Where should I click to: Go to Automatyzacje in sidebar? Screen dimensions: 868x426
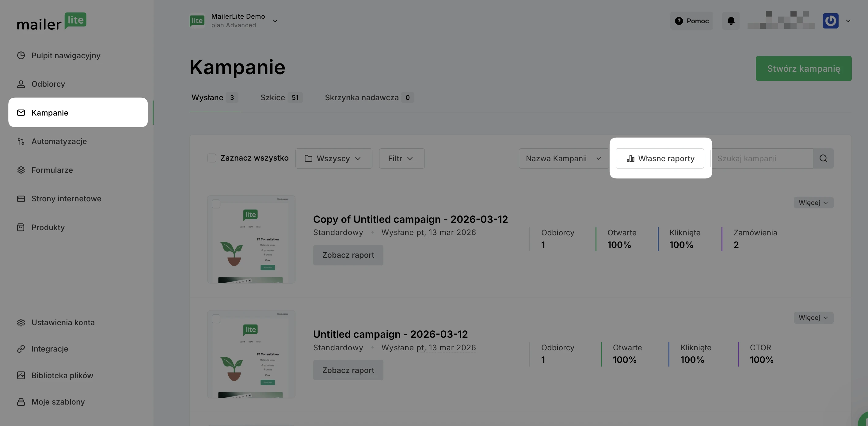pyautogui.click(x=59, y=141)
